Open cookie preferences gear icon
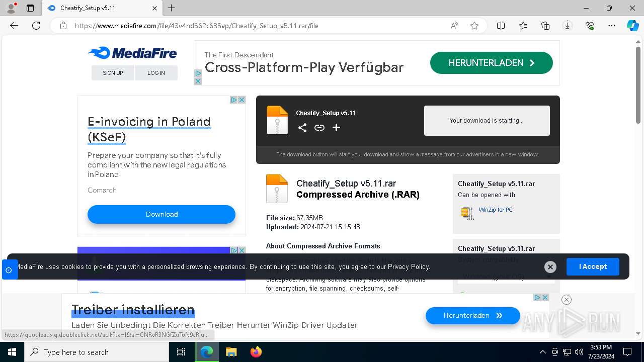 9,270
